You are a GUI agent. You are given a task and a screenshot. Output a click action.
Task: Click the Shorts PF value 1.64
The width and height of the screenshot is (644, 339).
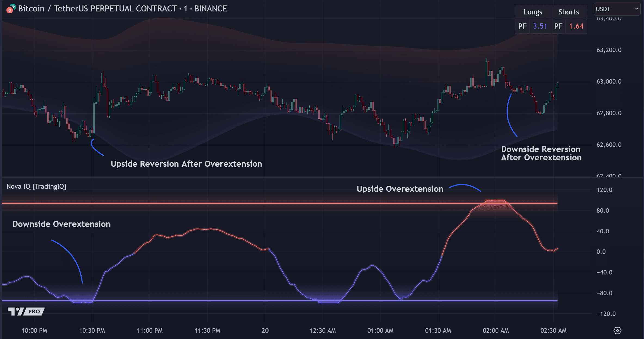[x=576, y=26]
